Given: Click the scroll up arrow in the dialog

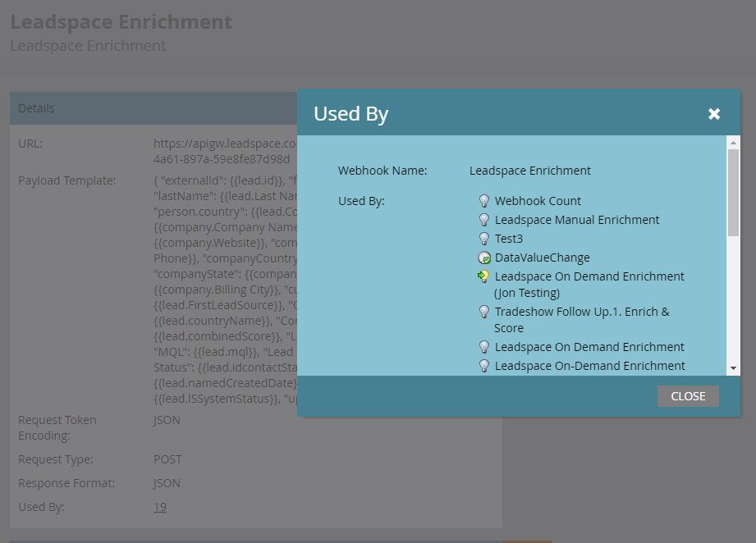Looking at the screenshot, I should point(733,142).
